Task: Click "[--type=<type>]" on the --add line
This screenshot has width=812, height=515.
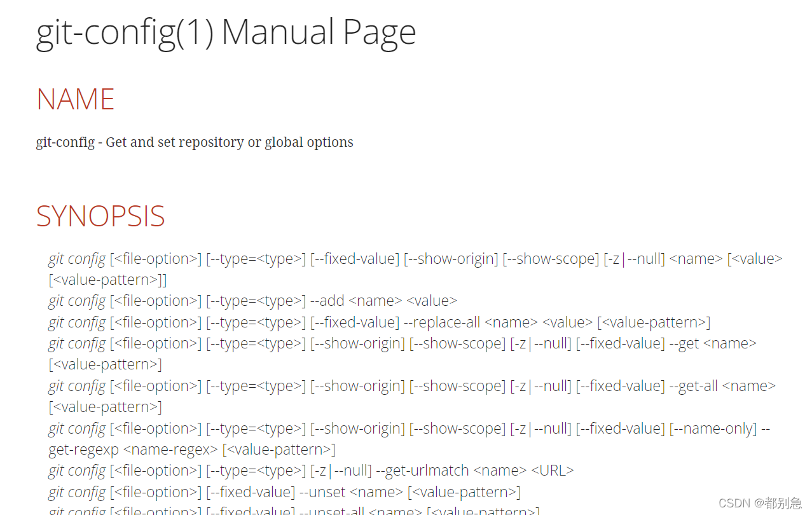Action: [256, 301]
